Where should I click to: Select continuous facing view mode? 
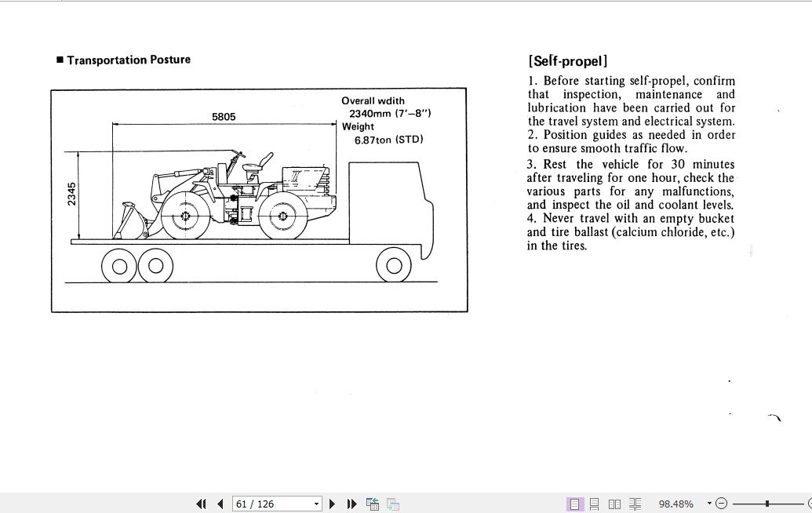pyautogui.click(x=635, y=504)
